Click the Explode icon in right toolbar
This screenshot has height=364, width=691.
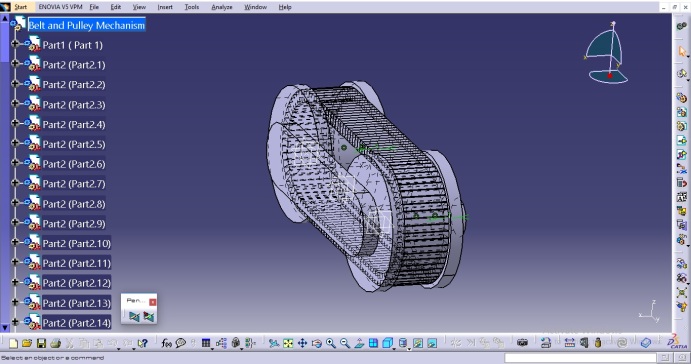pos(682,292)
